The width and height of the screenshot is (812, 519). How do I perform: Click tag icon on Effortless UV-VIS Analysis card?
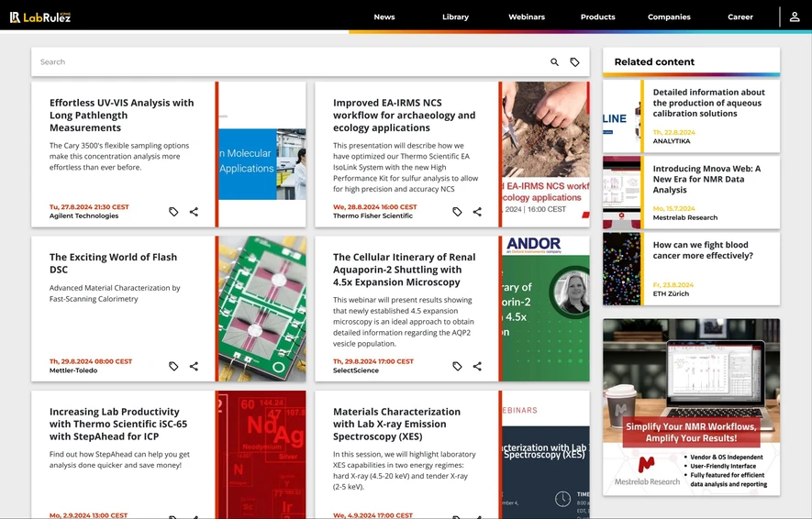(x=173, y=212)
